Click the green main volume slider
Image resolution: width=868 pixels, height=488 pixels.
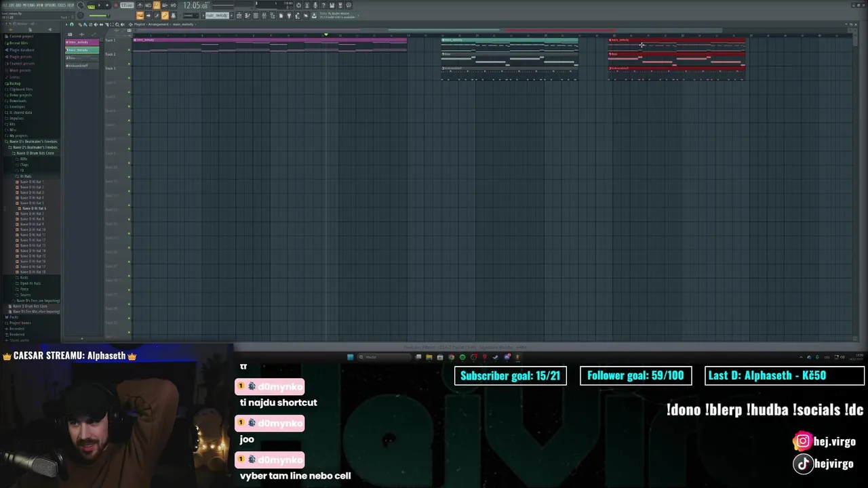point(99,15)
